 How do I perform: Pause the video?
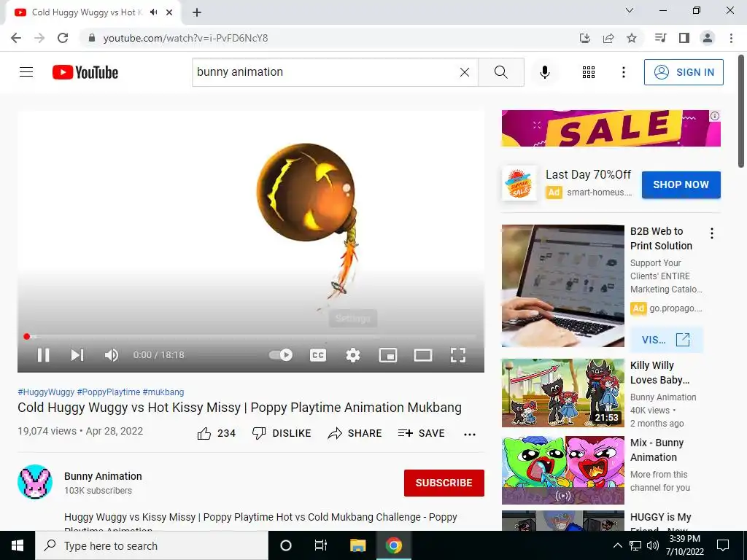[43, 355]
